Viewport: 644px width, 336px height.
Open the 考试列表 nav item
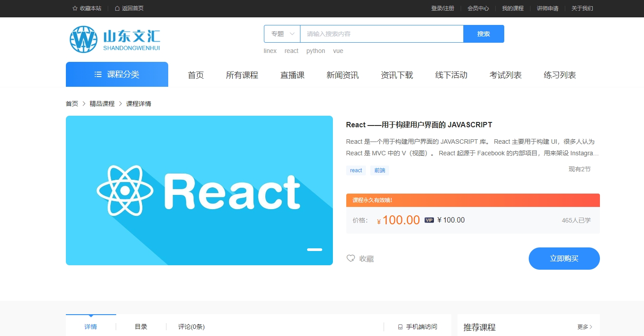click(x=506, y=75)
